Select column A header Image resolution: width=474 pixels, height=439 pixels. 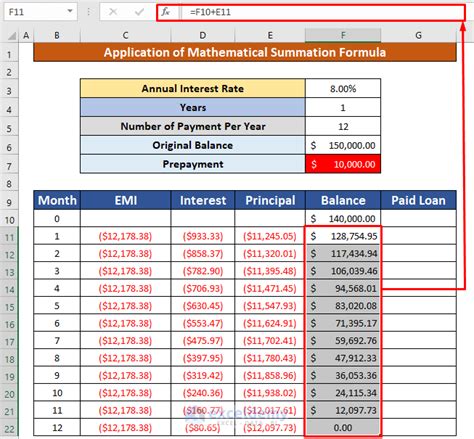(26, 35)
